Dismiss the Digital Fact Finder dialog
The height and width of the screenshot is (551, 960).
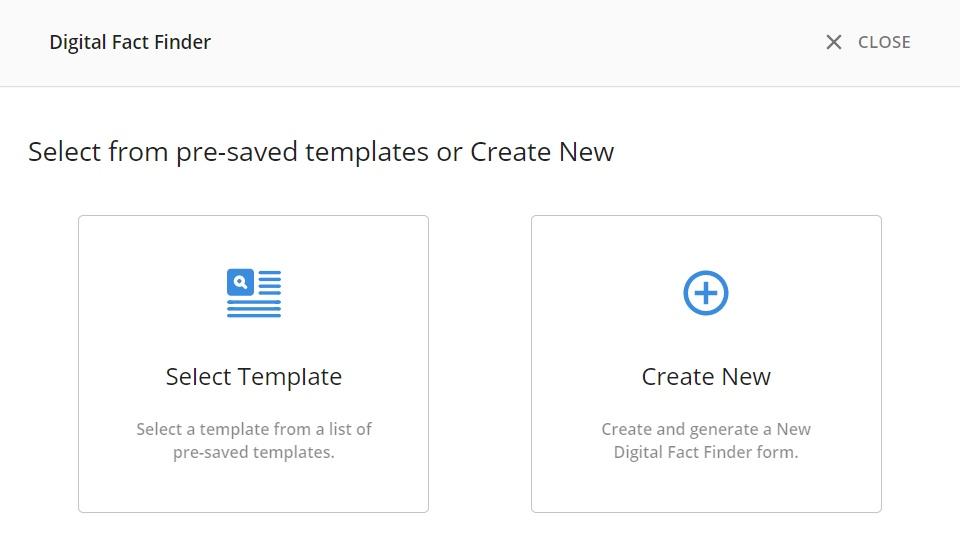point(867,42)
